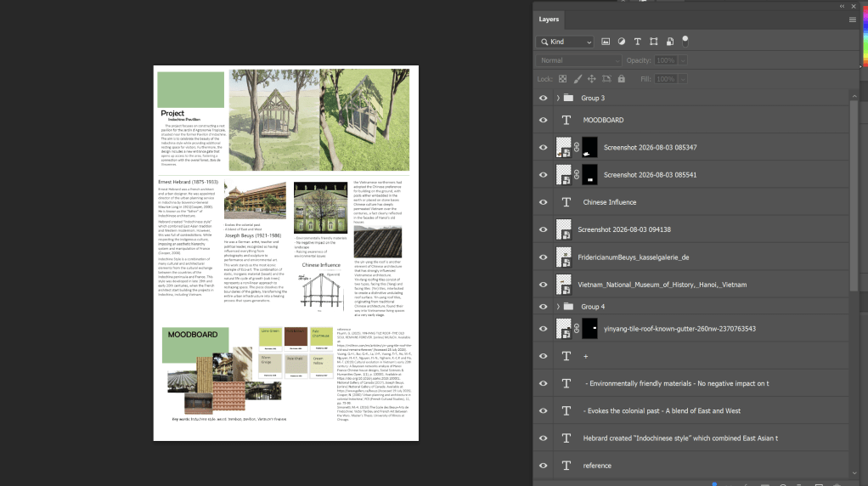Viewport: 868px width, 486px height.
Task: Click the Lime Green color swatch on canvas
Action: pos(270,339)
